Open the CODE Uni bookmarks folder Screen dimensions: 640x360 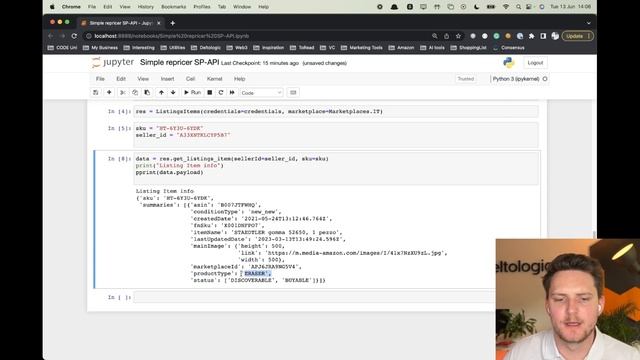tap(62, 48)
